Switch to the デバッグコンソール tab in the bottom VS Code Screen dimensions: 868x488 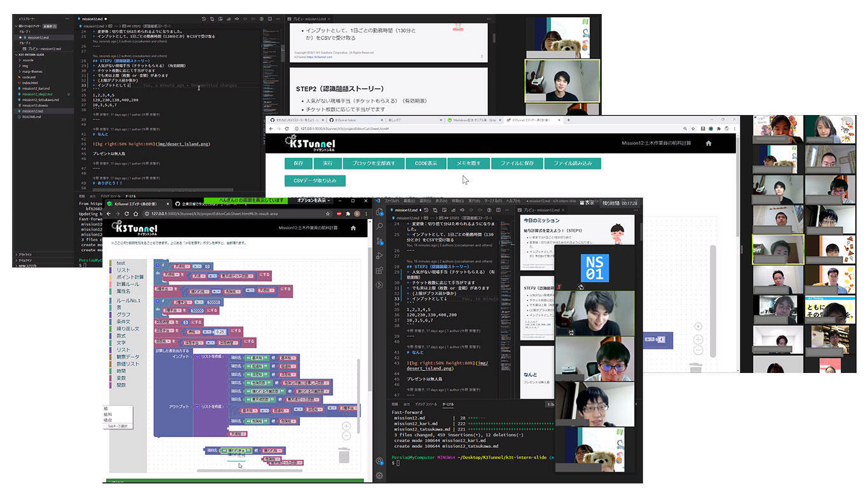426,403
